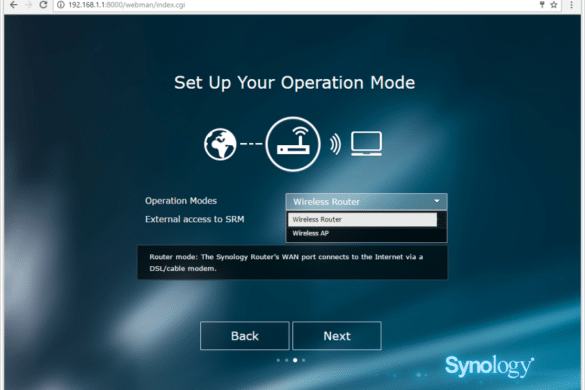Click the Back button

(x=245, y=336)
